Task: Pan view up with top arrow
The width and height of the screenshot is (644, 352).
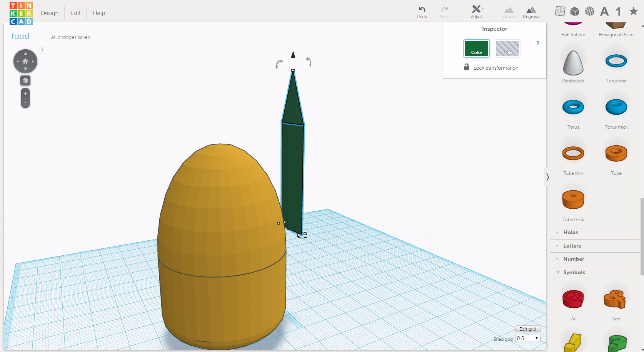Action: pos(25,54)
